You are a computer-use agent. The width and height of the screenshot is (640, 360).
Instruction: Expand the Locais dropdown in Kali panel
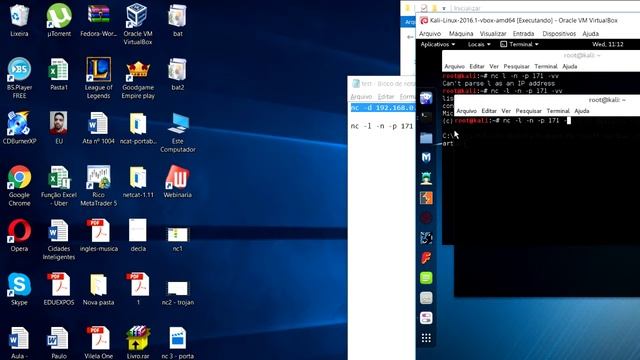(479, 44)
